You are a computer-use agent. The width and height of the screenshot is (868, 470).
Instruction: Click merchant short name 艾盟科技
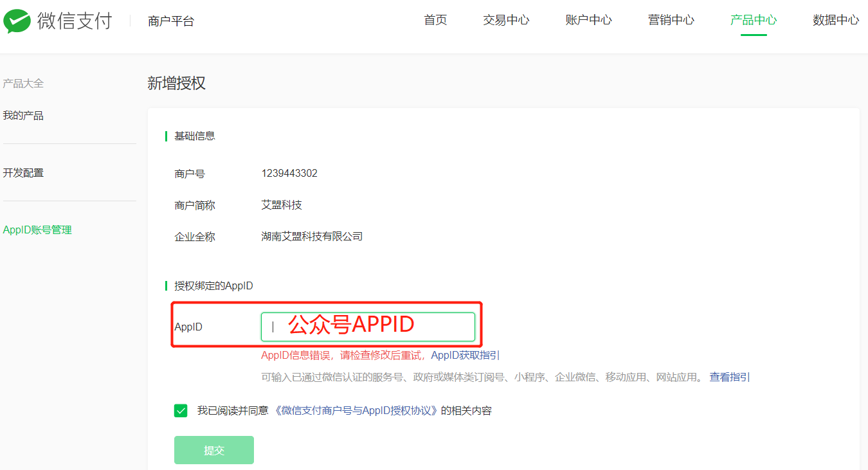tap(282, 205)
